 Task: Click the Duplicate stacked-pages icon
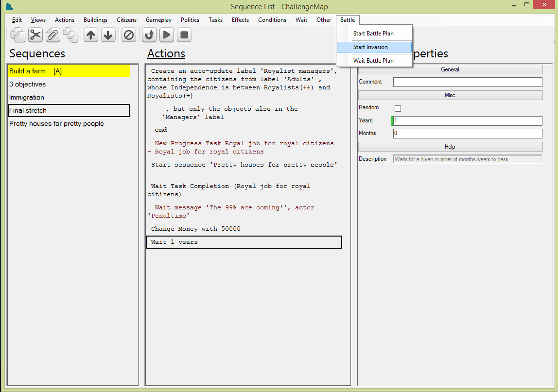coord(70,35)
